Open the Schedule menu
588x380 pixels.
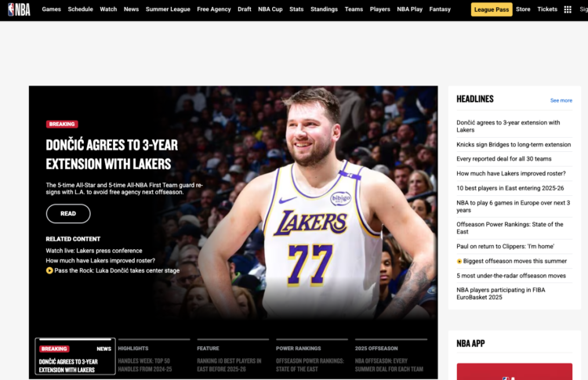pos(80,9)
